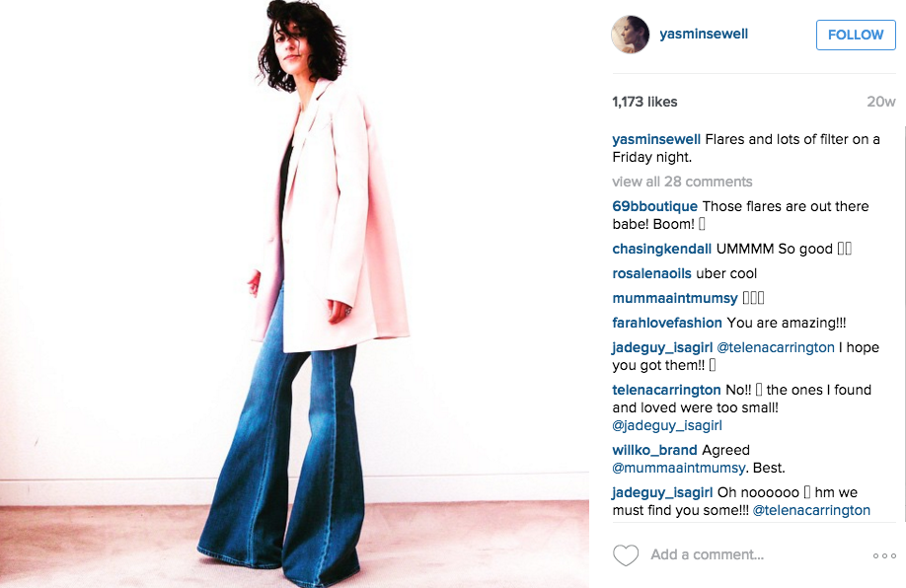Open telenacarrington commenter username

(667, 390)
